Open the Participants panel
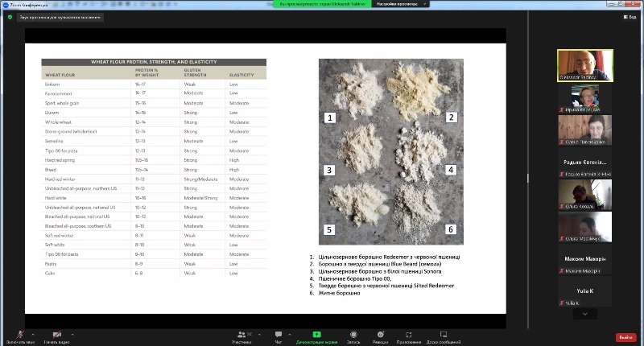Viewport: 644px width, 346px height. click(241, 335)
